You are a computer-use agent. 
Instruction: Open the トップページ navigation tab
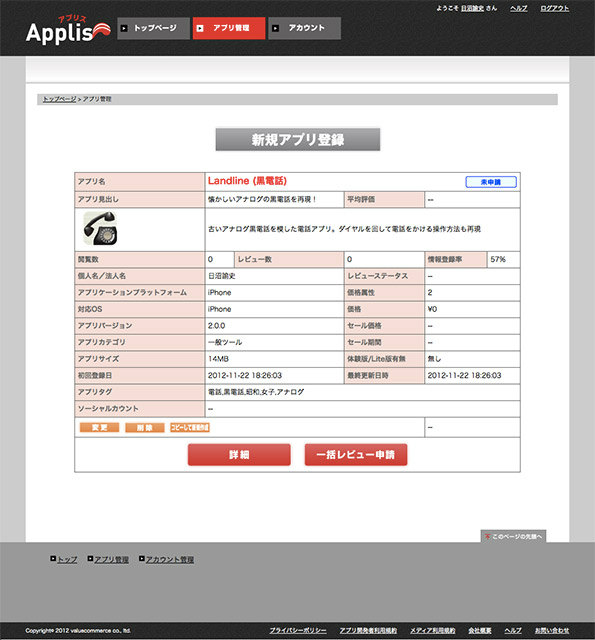153,28
